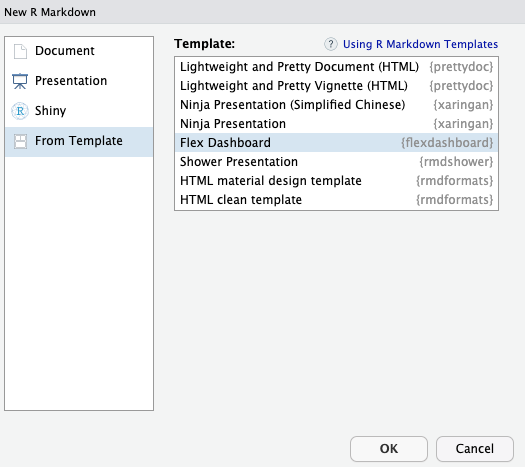
Task: Click the Shiny R logo icon
Action: click(20, 111)
